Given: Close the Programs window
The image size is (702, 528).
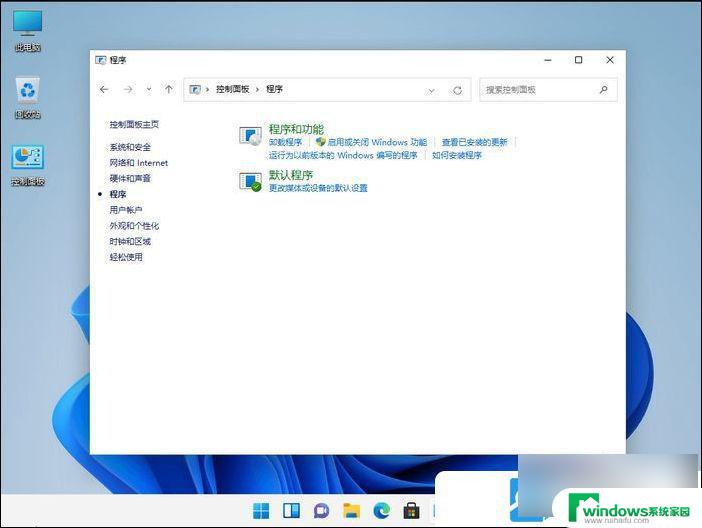Looking at the screenshot, I should click(x=610, y=60).
